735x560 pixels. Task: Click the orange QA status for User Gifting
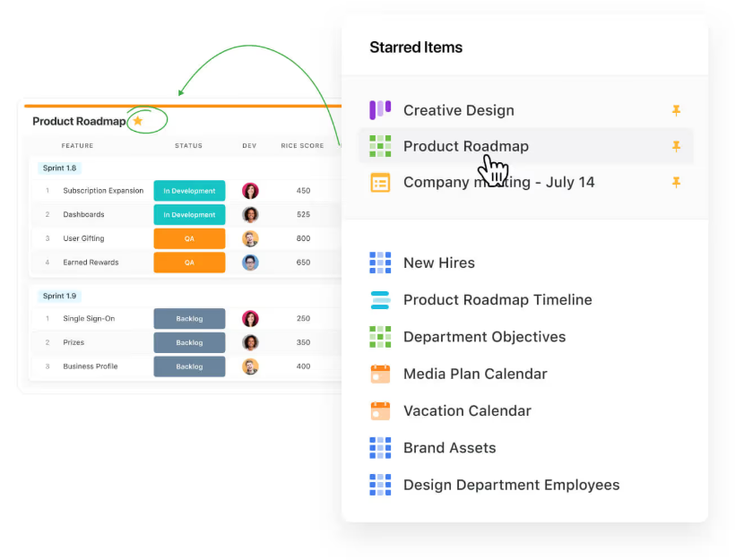point(189,238)
